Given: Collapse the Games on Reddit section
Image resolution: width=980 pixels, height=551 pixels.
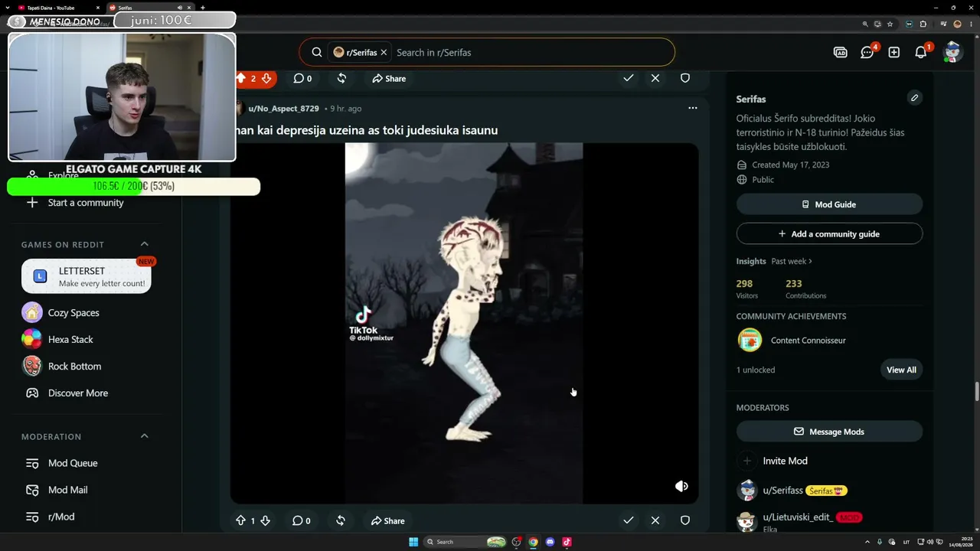Looking at the screenshot, I should [145, 244].
